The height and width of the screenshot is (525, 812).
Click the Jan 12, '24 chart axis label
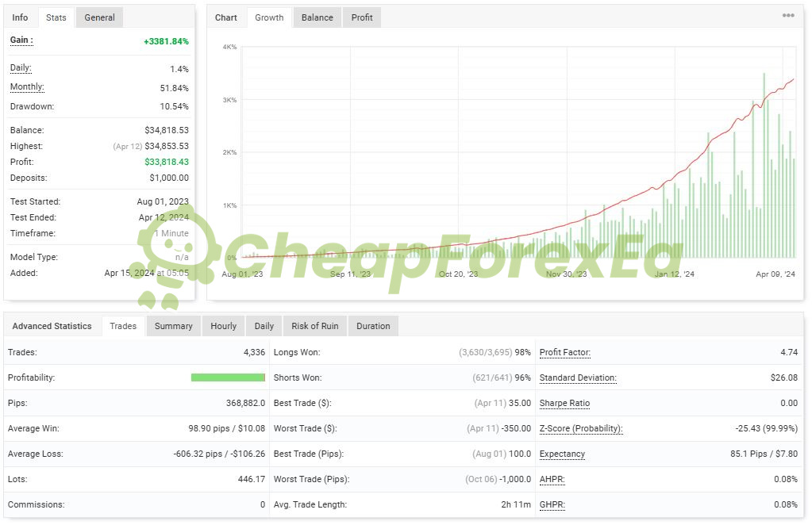pos(674,274)
